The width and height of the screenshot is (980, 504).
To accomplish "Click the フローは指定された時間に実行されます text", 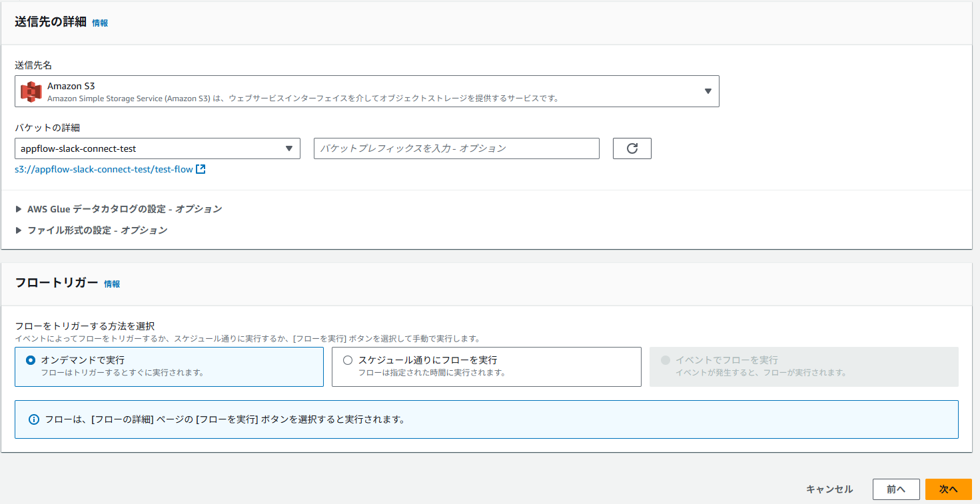I will (x=432, y=372).
